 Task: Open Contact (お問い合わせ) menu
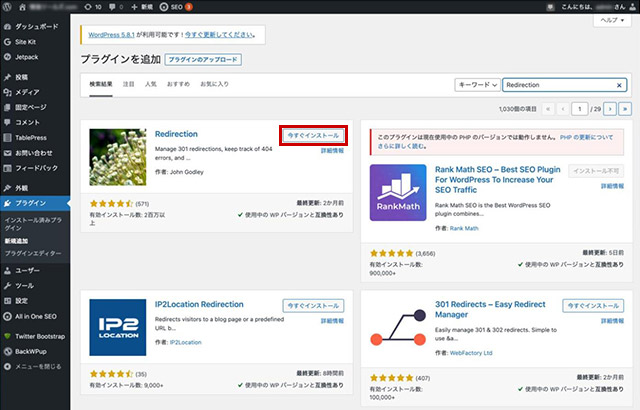35,153
